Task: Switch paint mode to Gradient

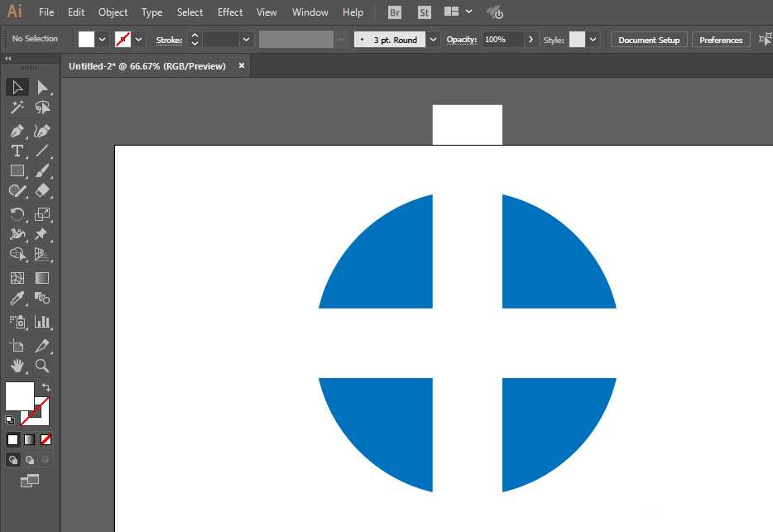Action: pyautogui.click(x=30, y=439)
